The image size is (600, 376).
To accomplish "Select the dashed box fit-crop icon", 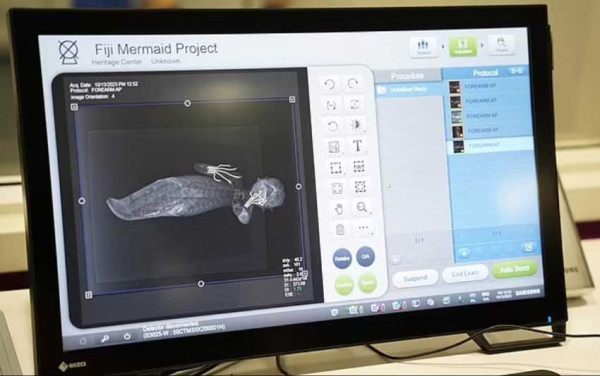I will 360,187.
